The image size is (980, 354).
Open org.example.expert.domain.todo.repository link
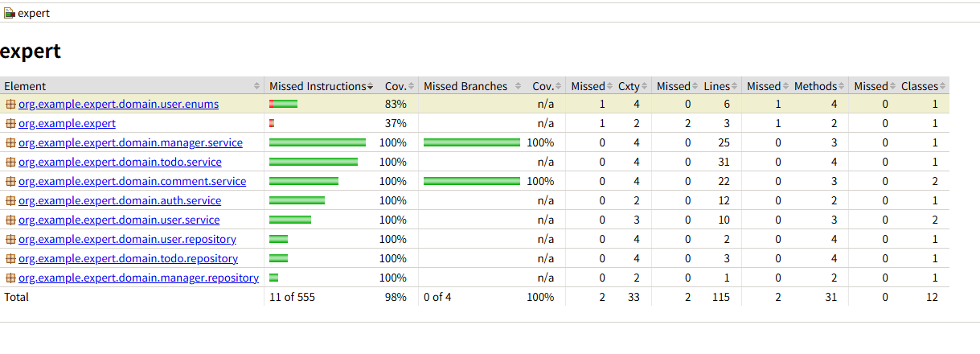click(128, 258)
